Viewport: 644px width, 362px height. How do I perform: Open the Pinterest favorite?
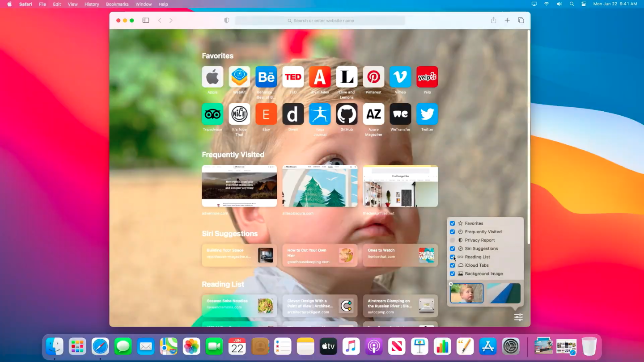point(373,76)
